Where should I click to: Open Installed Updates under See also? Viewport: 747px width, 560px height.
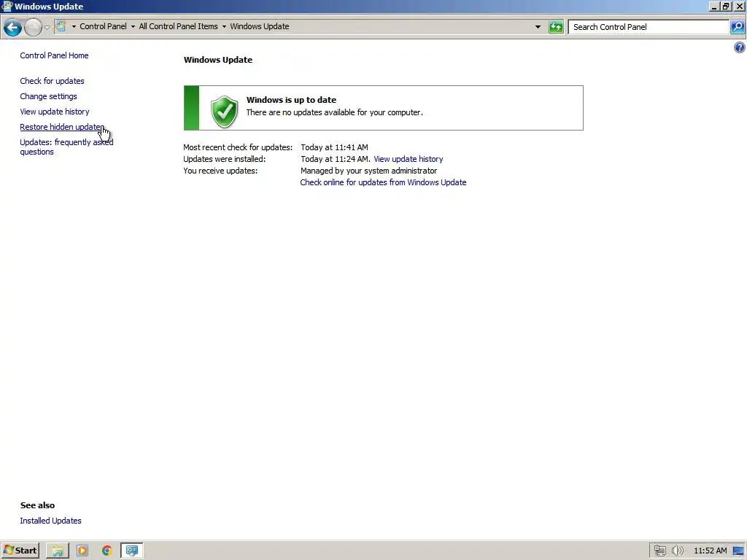coord(50,521)
